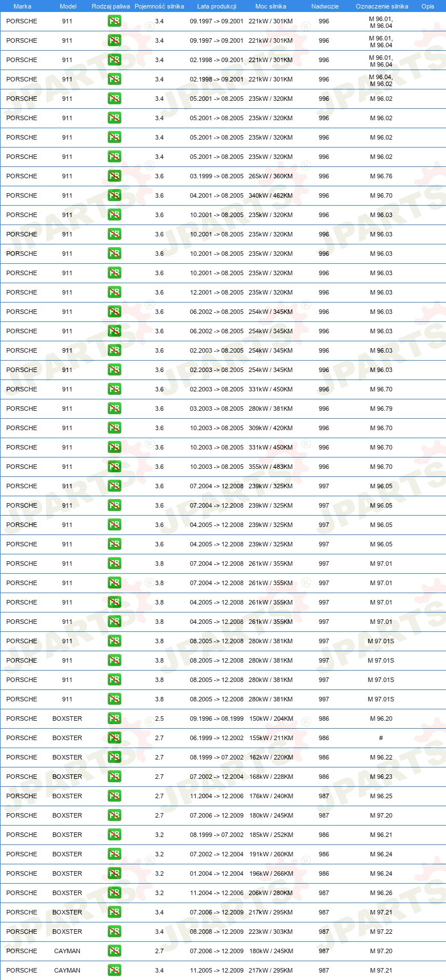Click fuel icon in M 96.79 row

[114, 409]
